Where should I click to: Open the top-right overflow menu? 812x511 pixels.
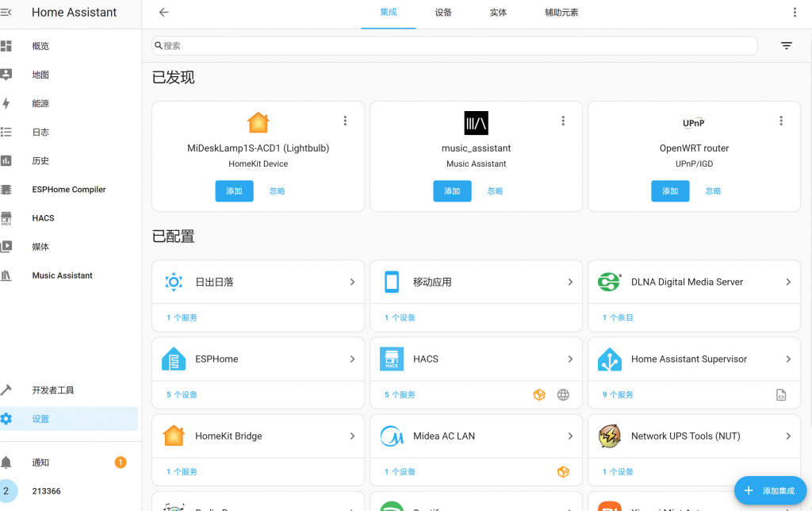pyautogui.click(x=795, y=13)
